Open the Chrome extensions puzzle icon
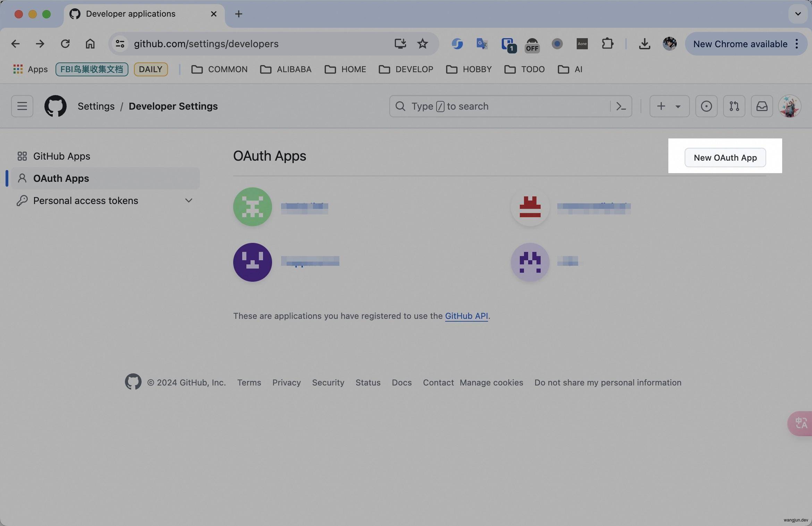Viewport: 812px width, 526px height. 608,44
